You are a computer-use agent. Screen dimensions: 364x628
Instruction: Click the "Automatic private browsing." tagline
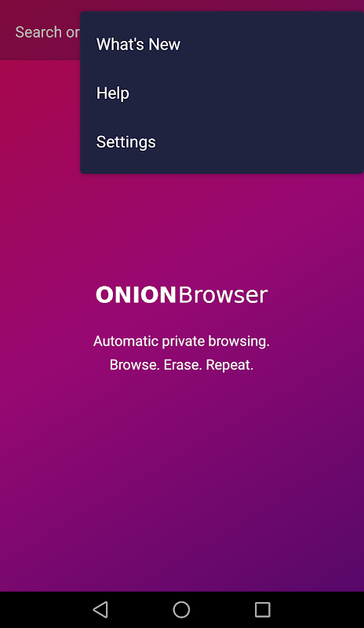click(x=181, y=341)
